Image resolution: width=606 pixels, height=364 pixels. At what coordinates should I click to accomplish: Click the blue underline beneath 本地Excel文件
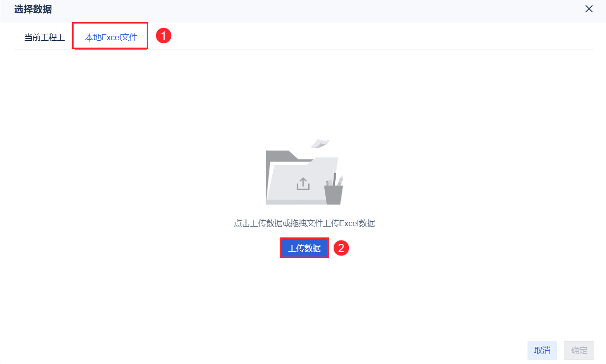tap(111, 49)
